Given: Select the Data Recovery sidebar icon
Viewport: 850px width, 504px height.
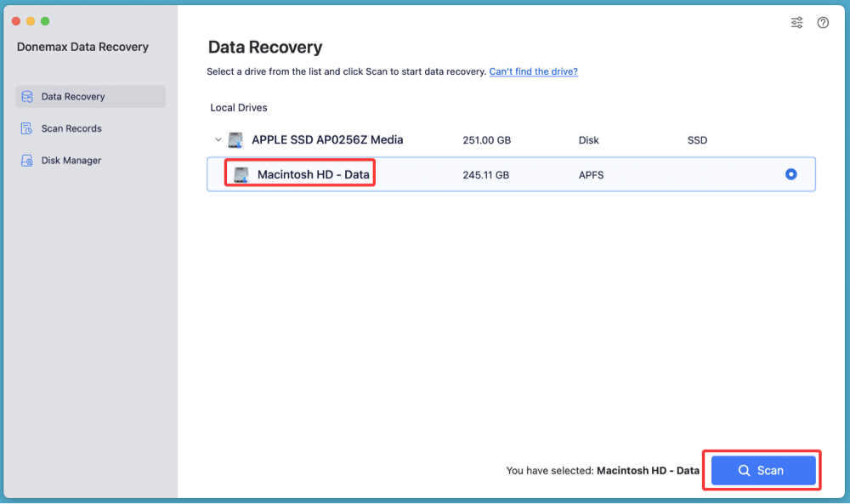Looking at the screenshot, I should tap(27, 97).
